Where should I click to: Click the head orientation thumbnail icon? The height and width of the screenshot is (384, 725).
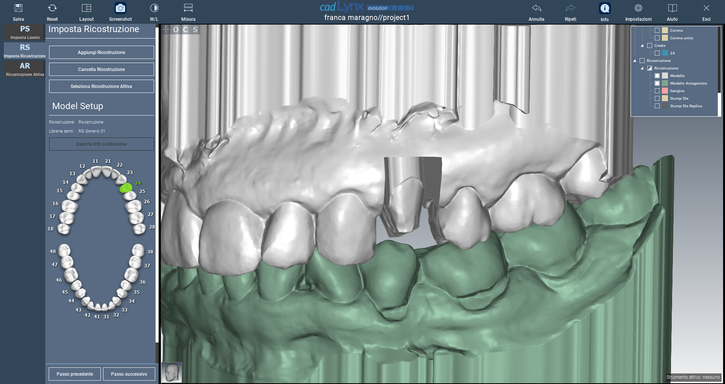pos(172,372)
